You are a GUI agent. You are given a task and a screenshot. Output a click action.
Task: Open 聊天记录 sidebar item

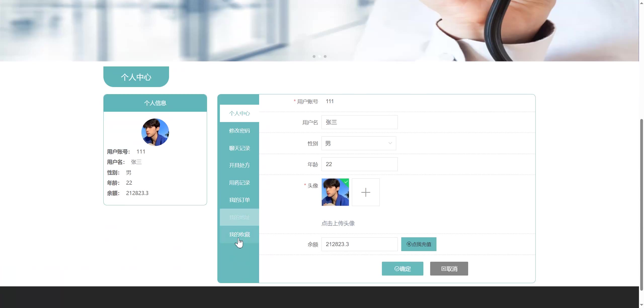coord(239,148)
